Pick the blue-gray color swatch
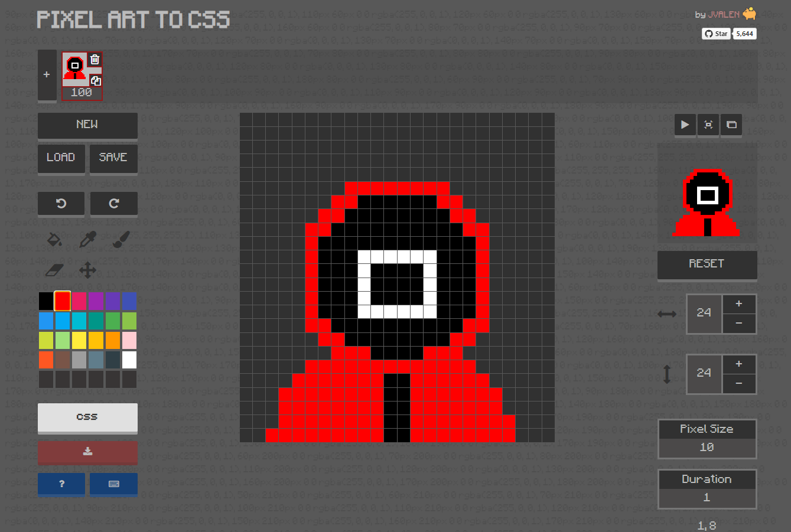The height and width of the screenshot is (532, 791). pyautogui.click(x=96, y=360)
